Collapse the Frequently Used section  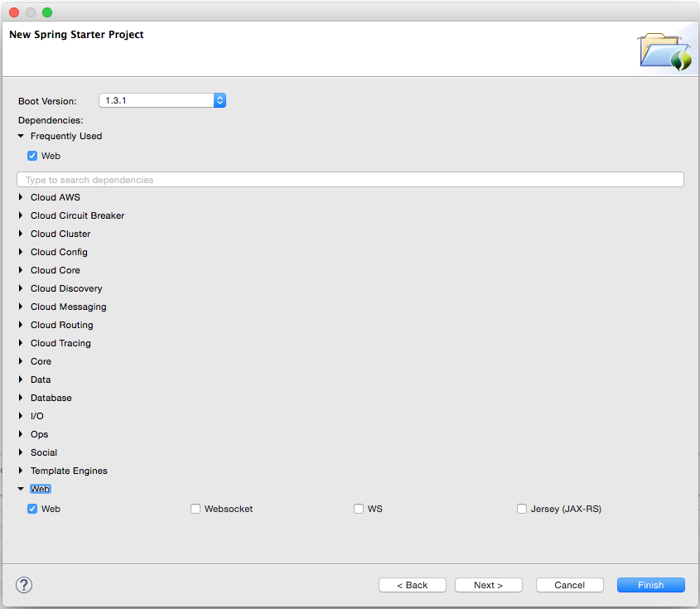tap(21, 136)
